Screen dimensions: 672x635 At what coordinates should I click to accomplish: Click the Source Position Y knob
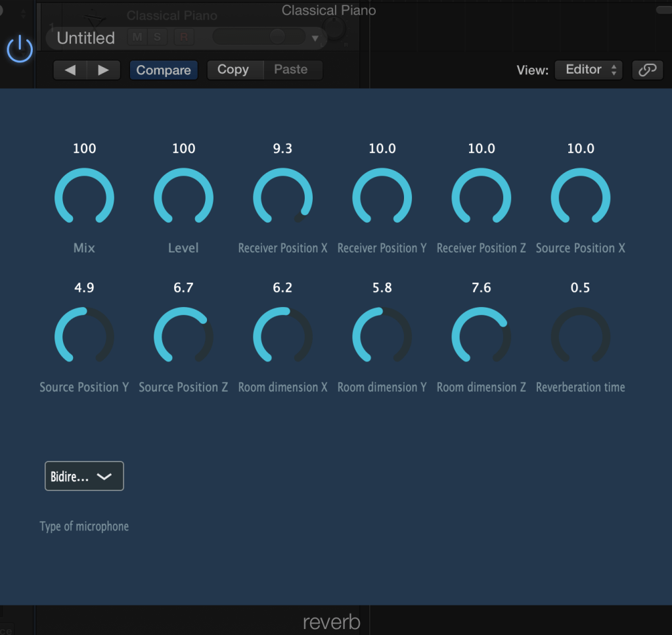click(x=84, y=337)
